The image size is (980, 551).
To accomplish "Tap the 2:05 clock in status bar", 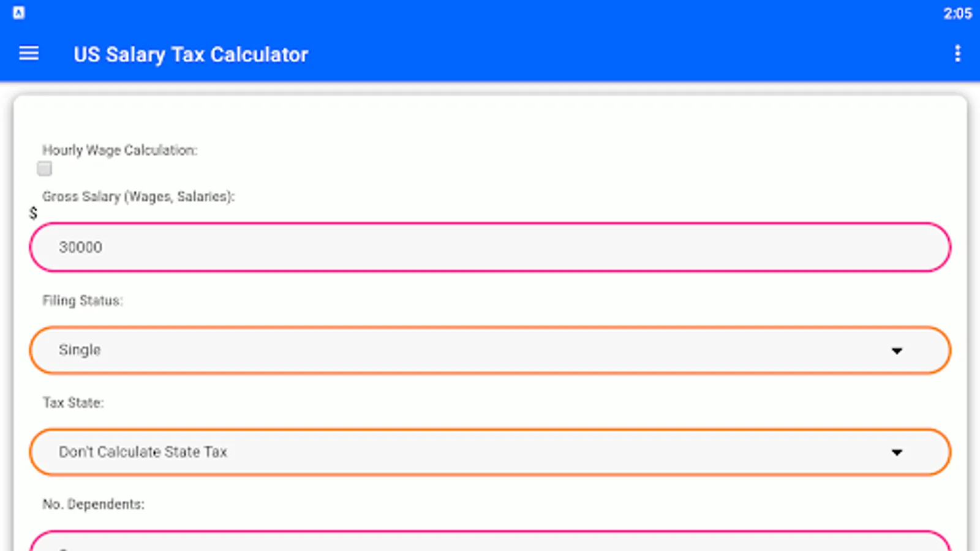I will point(957,13).
